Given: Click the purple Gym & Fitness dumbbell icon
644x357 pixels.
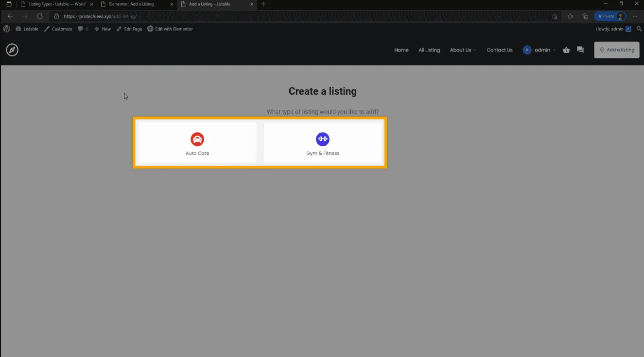Looking at the screenshot, I should [323, 139].
